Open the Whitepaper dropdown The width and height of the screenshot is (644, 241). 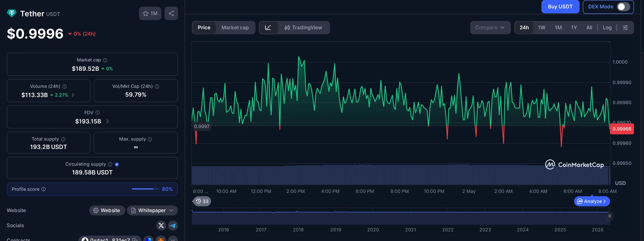click(152, 210)
